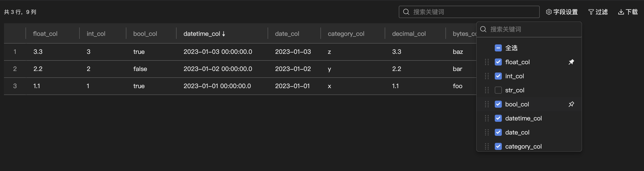Image resolution: width=644 pixels, height=171 pixels.
Task: Click the drag handle beside datetime_col
Action: pos(486,118)
